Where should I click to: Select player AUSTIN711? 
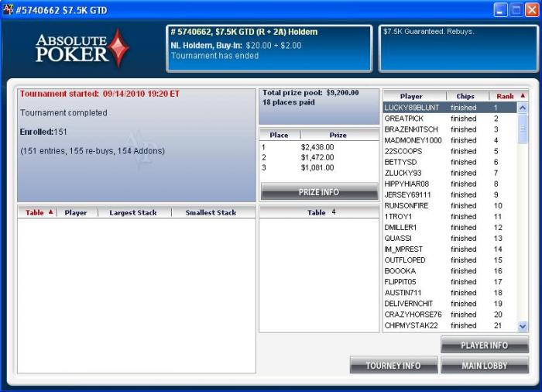(x=450, y=293)
